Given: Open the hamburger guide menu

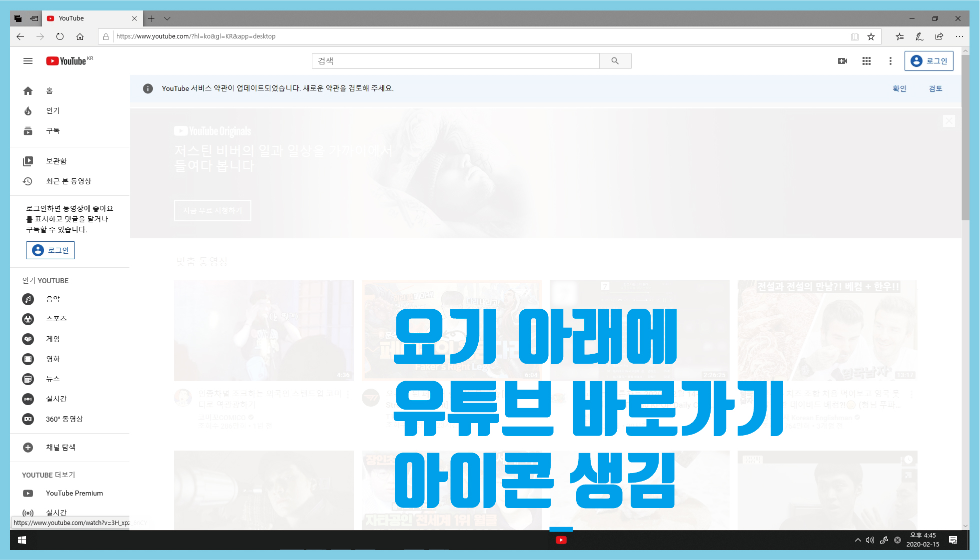Looking at the screenshot, I should [28, 61].
